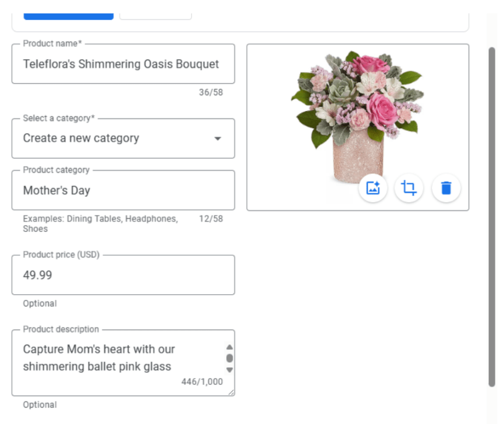Click the description scroll up arrow
Viewport: 504px width, 439px height.
[229, 347]
